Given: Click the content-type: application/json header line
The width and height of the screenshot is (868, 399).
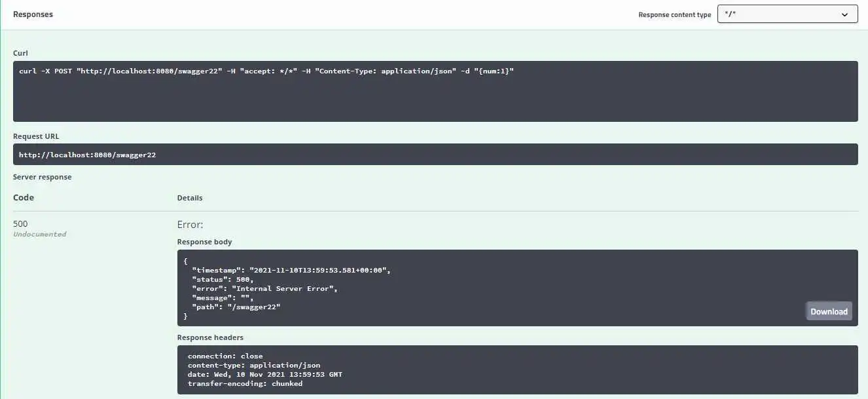Looking at the screenshot, I should click(x=254, y=366).
